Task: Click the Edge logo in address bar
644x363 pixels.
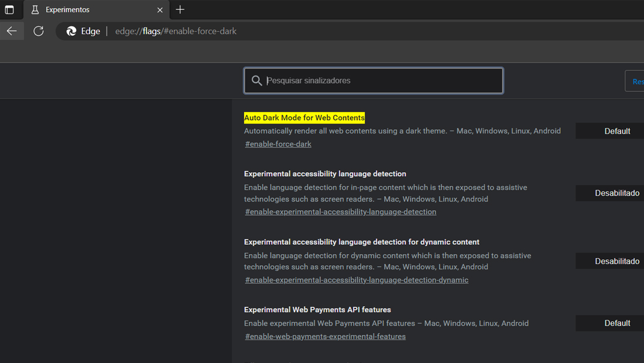Action: pyautogui.click(x=71, y=31)
